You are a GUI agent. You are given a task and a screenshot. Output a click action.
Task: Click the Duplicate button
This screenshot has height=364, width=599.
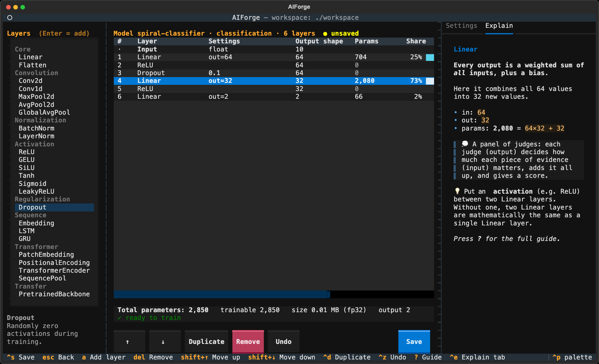click(206, 342)
